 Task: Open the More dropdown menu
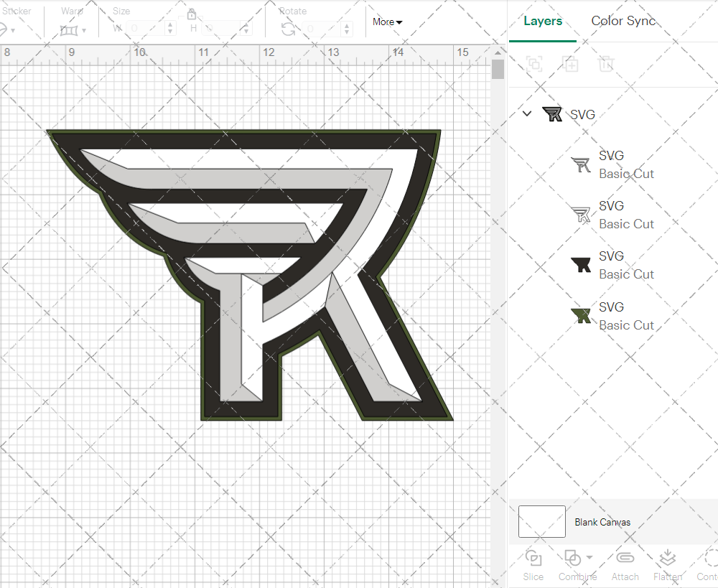tap(387, 22)
